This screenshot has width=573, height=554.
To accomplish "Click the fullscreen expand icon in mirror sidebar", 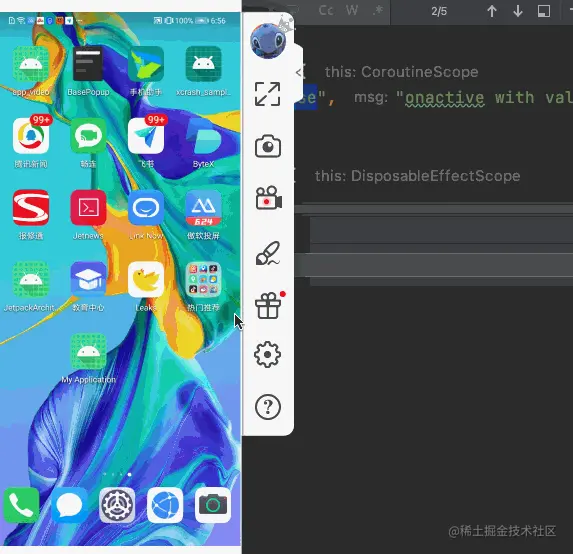I will pos(267,94).
